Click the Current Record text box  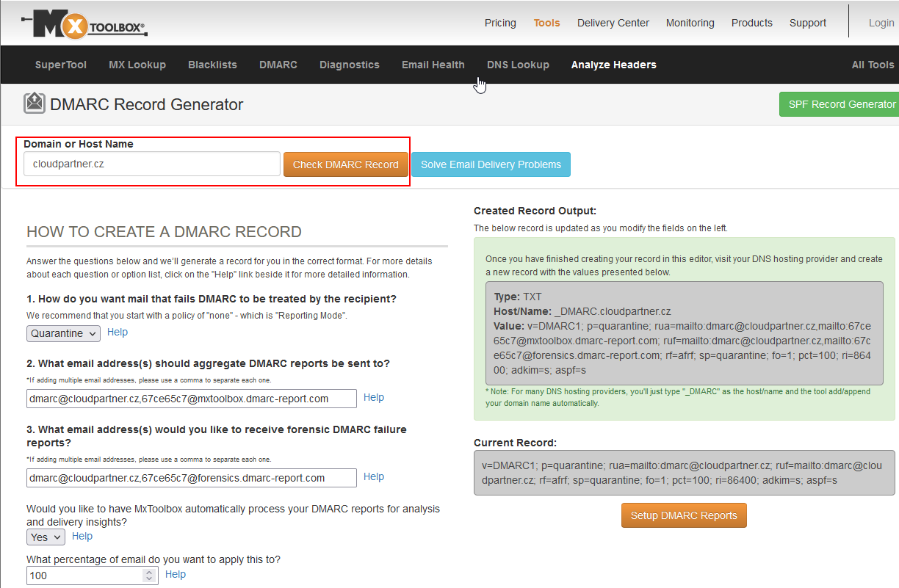click(x=685, y=473)
